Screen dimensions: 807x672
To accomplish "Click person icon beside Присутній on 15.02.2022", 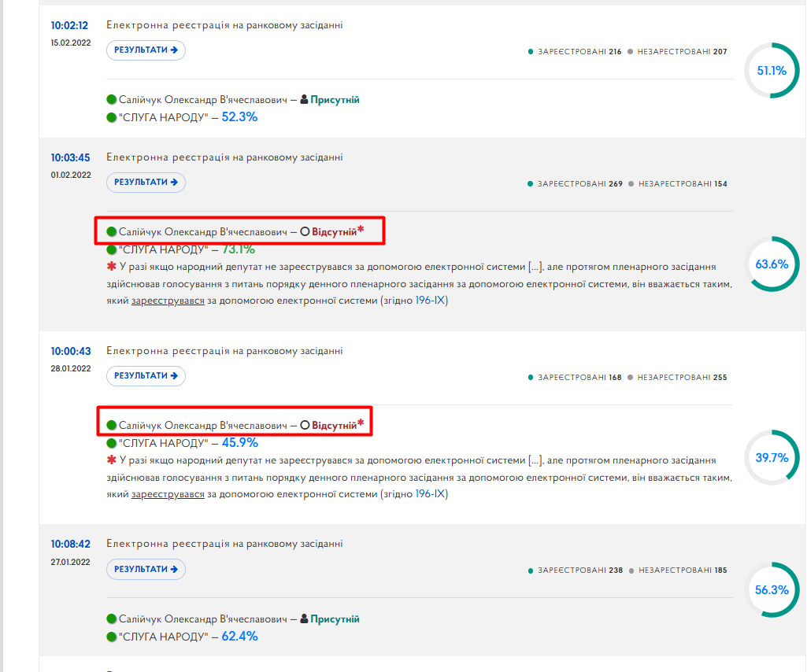I will (304, 99).
